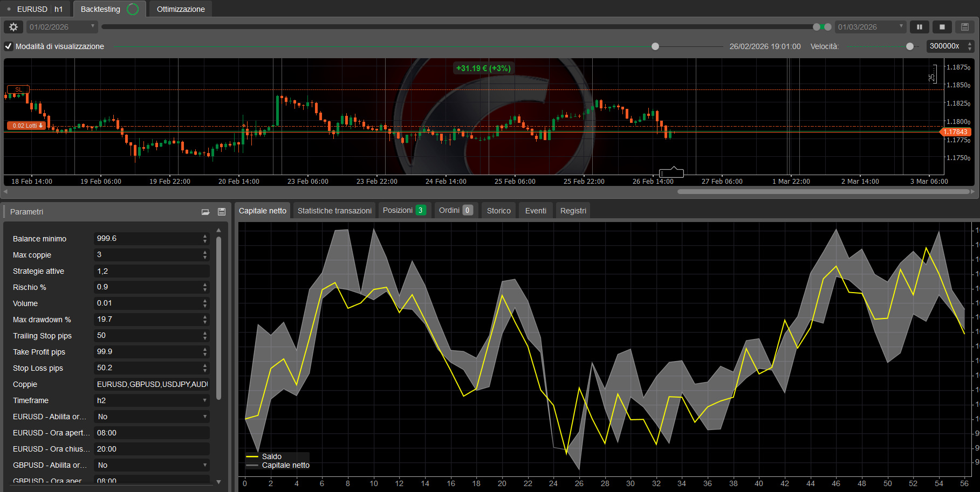Screen dimensions: 980x492
Task: Open the 01/02/2026 start date dropdown
Action: point(92,26)
